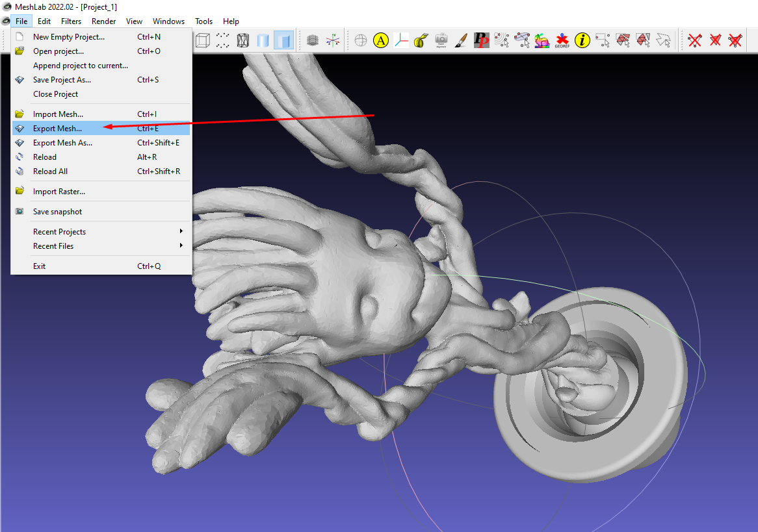The height and width of the screenshot is (532, 758).
Task: Toggle the XYZ axis display
Action: (333, 40)
